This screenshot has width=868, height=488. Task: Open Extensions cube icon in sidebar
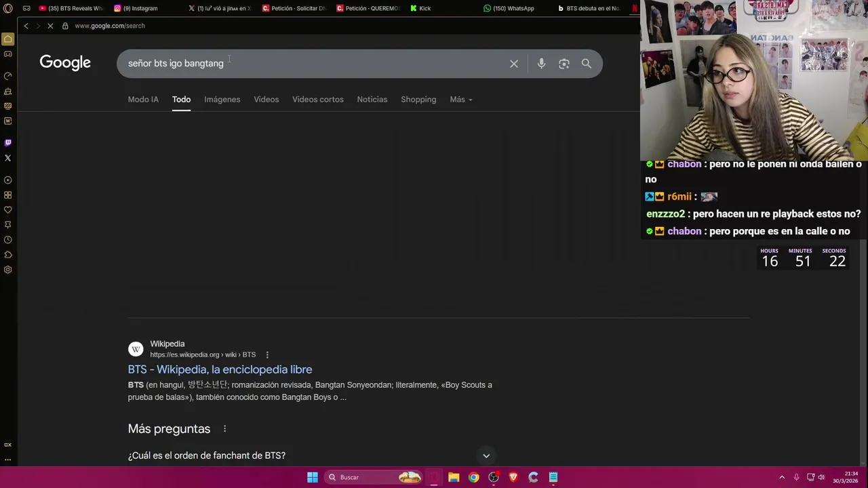pyautogui.click(x=8, y=255)
